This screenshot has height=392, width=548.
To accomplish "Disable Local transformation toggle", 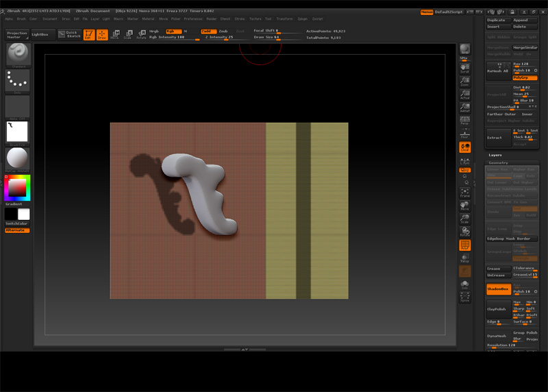I will point(465,147).
